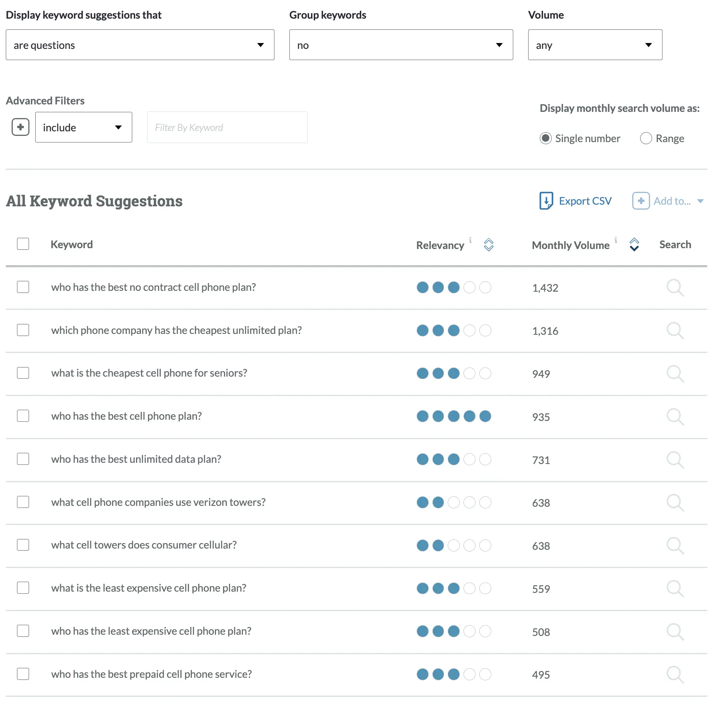Screen dimensions: 728x701
Task: Expand the Group keywords dropdown
Action: coord(400,45)
